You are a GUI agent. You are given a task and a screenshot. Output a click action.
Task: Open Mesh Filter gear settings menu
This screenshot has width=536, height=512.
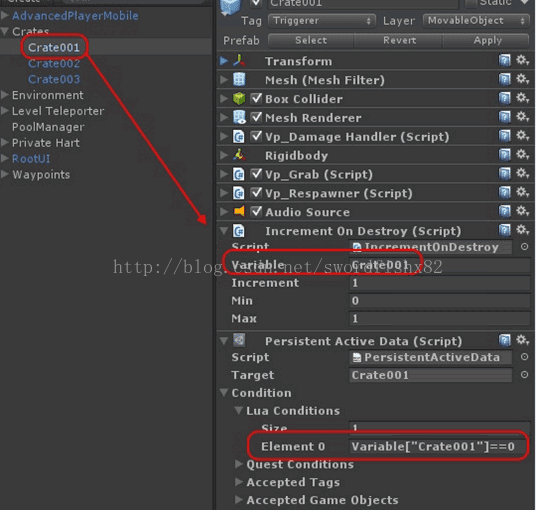tap(522, 79)
